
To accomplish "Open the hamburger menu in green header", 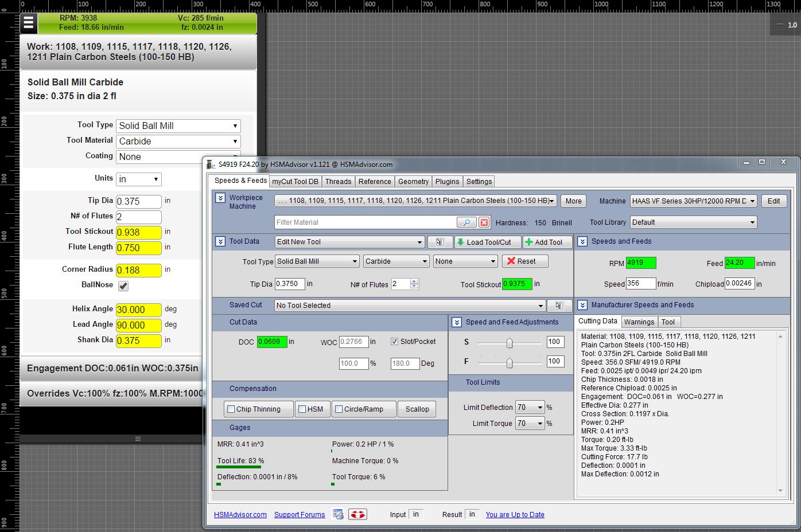I will pyautogui.click(x=29, y=23).
